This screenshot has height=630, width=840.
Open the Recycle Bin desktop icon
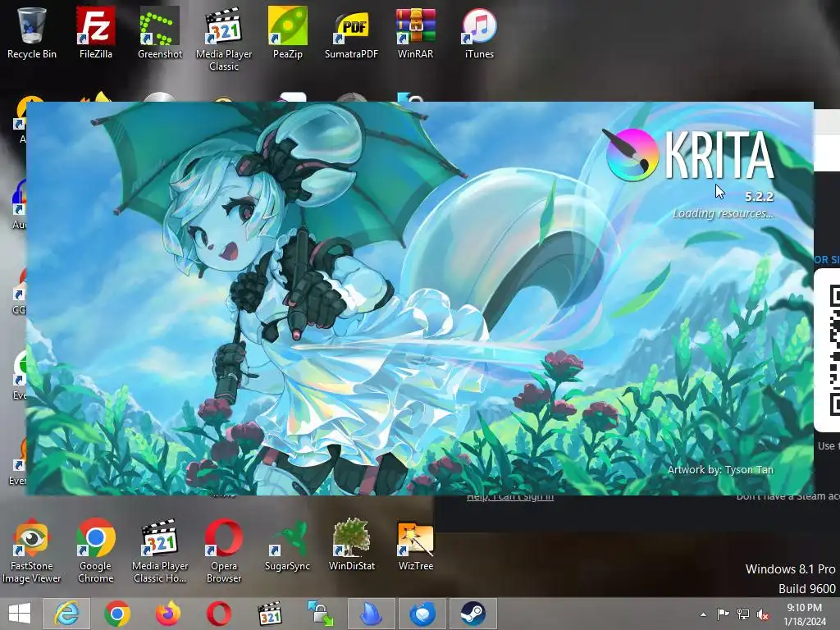point(32,33)
